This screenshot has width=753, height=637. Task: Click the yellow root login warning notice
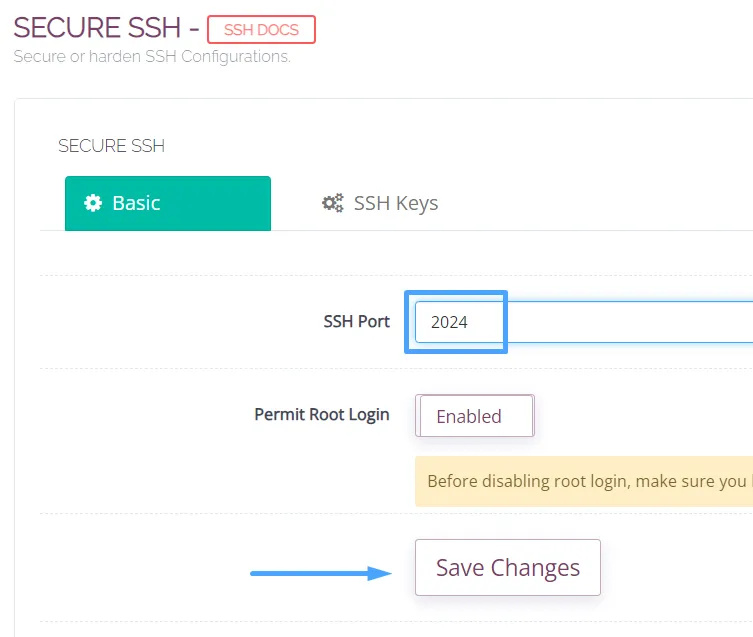584,481
